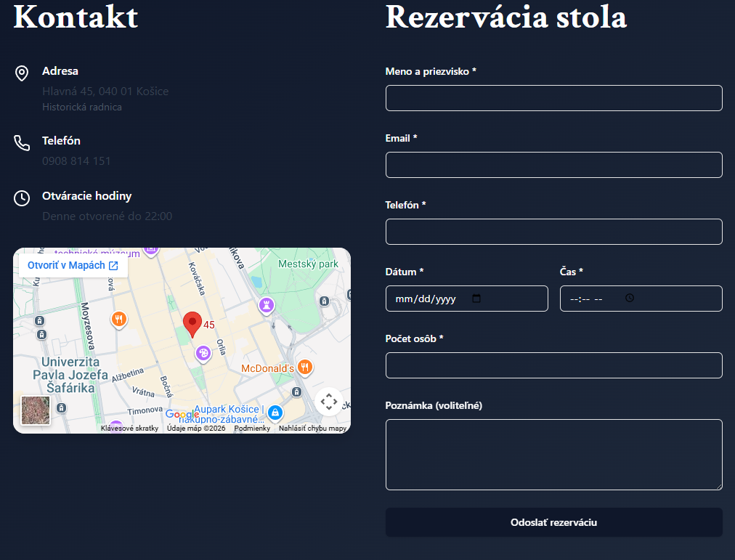The width and height of the screenshot is (735, 560).
Task: Open map via Otvoriť v Mapách
Action: tap(72, 266)
